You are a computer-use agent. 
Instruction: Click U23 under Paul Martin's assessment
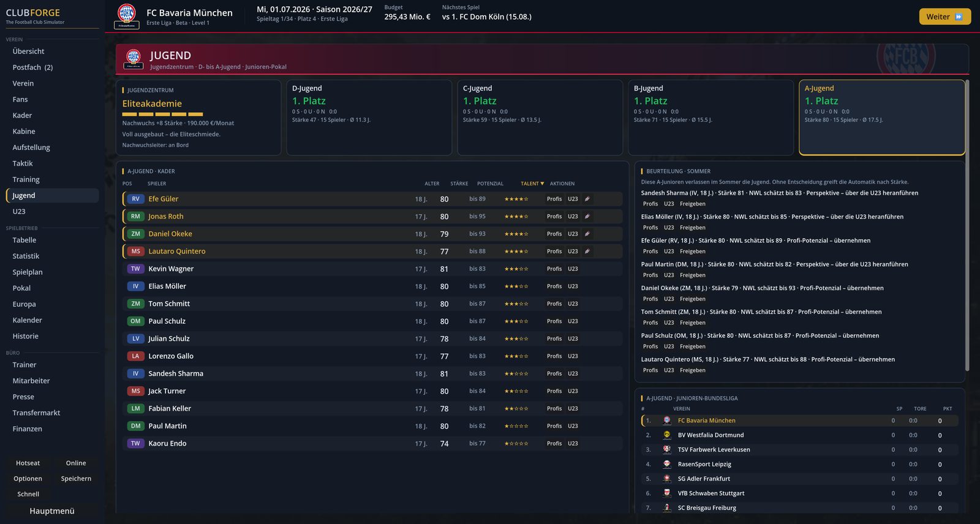point(669,275)
